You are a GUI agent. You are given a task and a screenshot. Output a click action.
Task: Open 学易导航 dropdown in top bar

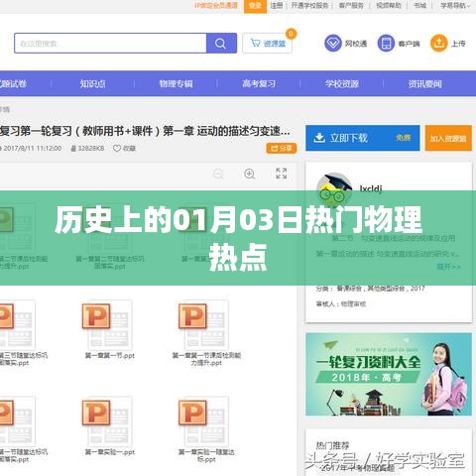tap(455, 6)
